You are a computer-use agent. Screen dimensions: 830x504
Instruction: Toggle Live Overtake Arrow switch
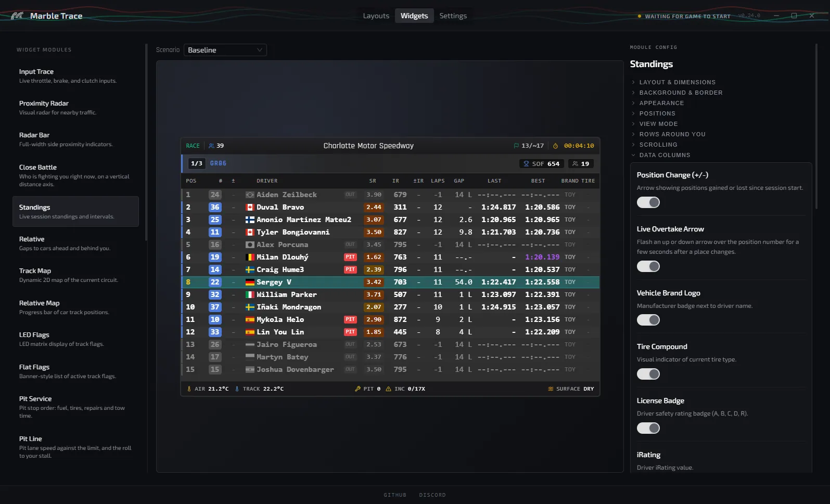pyautogui.click(x=648, y=266)
